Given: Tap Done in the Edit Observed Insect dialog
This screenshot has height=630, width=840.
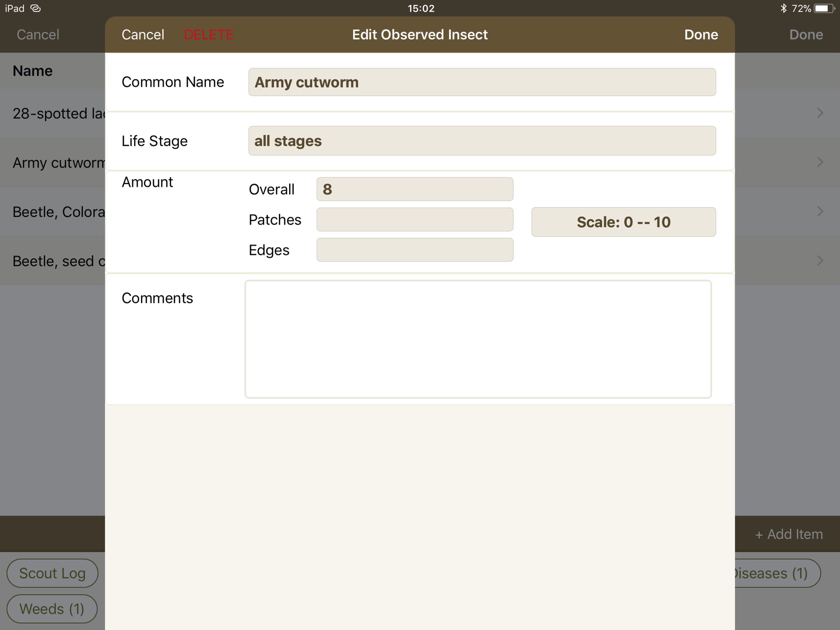Looking at the screenshot, I should pyautogui.click(x=701, y=34).
